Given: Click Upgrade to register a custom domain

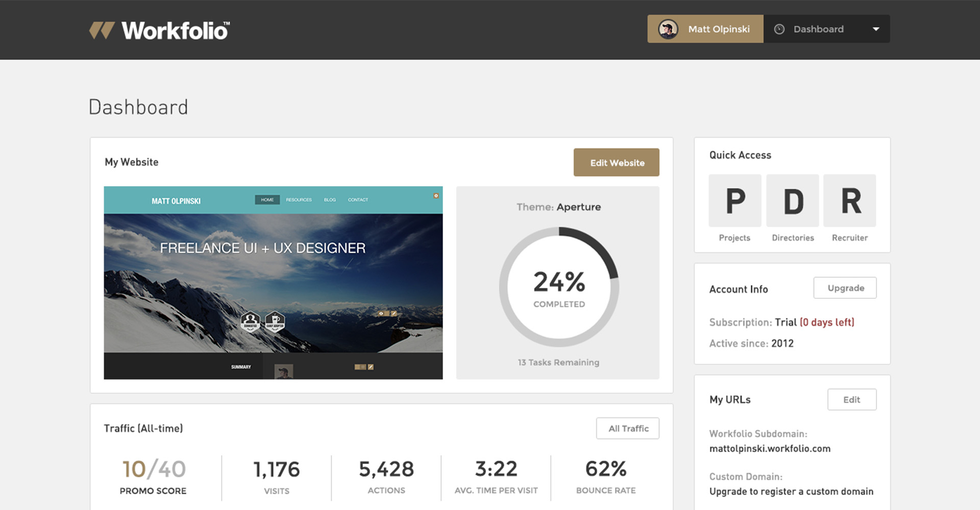Looking at the screenshot, I should (x=791, y=492).
